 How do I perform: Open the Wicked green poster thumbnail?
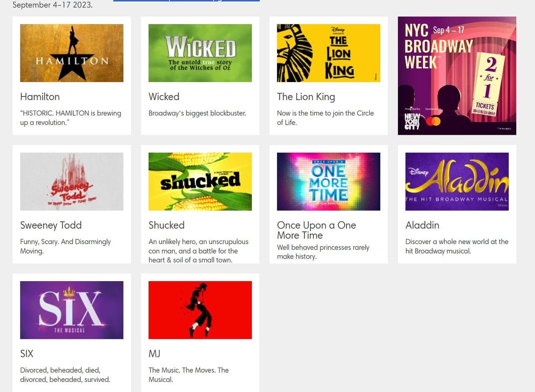(200, 53)
